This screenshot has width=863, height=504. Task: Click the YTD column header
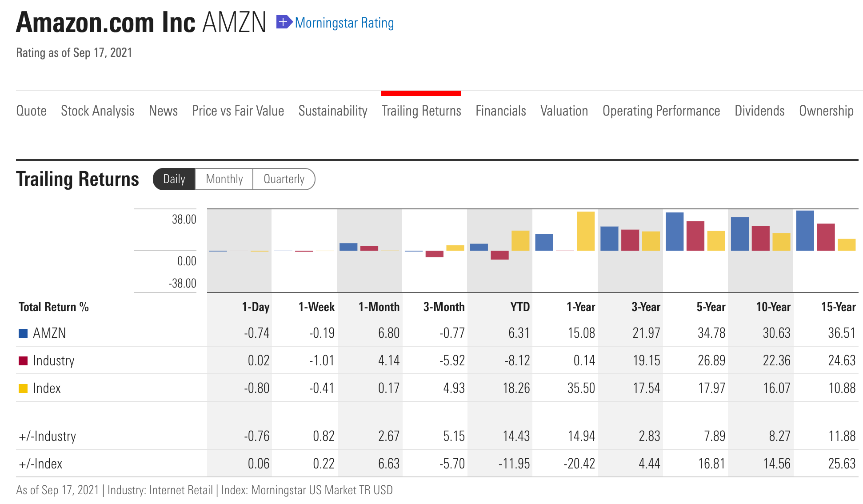pyautogui.click(x=520, y=307)
